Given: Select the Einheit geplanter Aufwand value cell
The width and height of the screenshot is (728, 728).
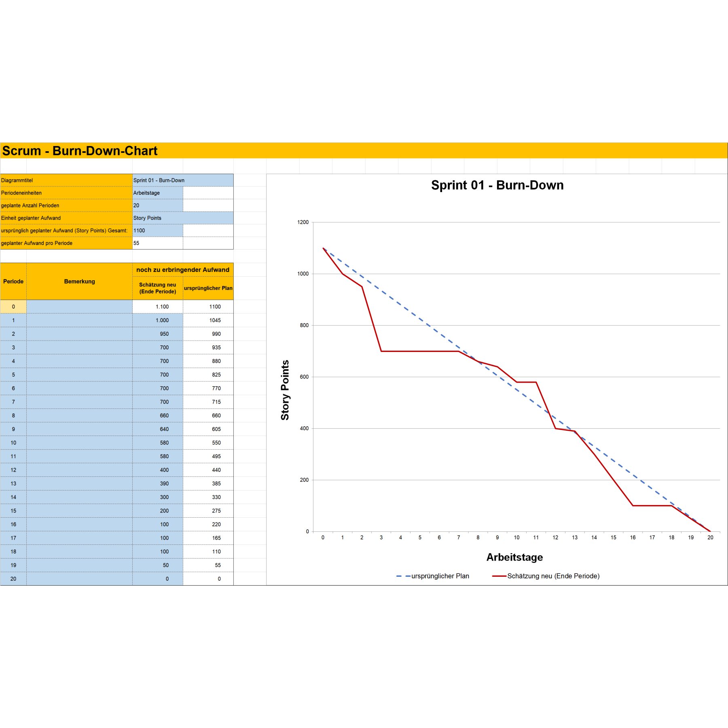Looking at the screenshot, I should click(x=182, y=218).
